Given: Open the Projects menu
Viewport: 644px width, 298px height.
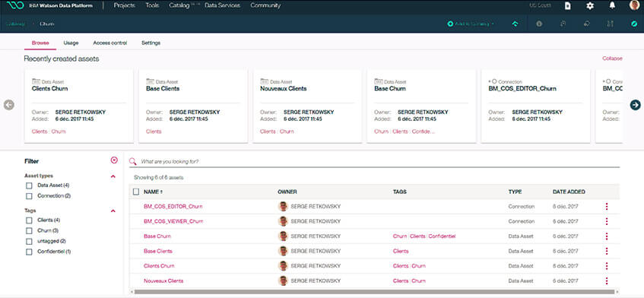Looking at the screenshot, I should 125,6.
